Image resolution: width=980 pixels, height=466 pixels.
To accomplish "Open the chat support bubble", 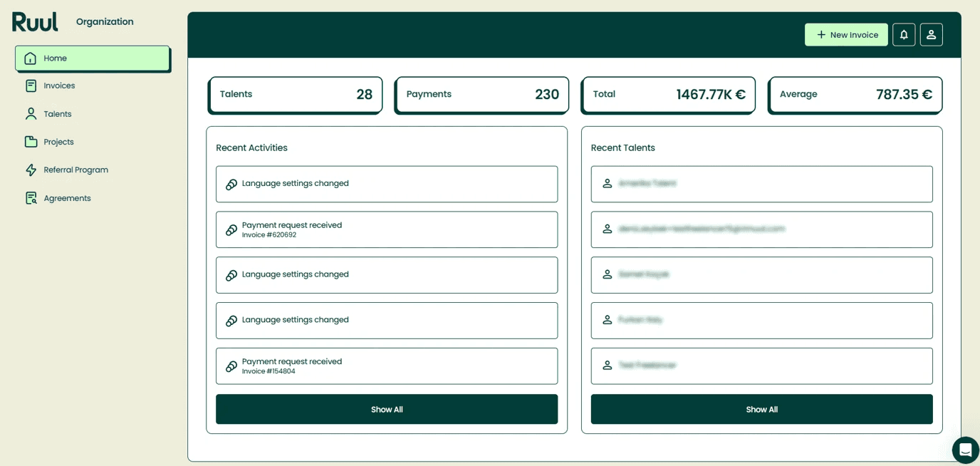I will click(965, 450).
